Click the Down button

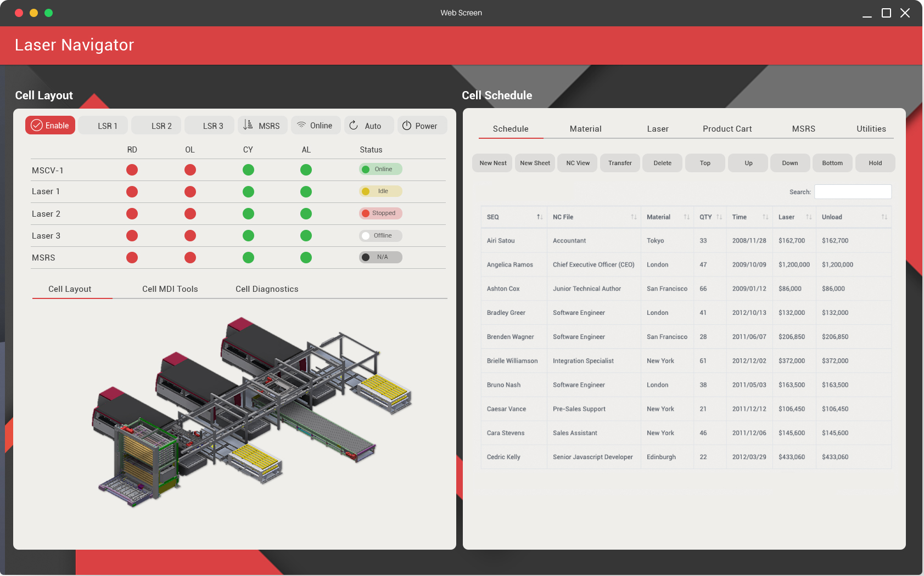pyautogui.click(x=790, y=163)
